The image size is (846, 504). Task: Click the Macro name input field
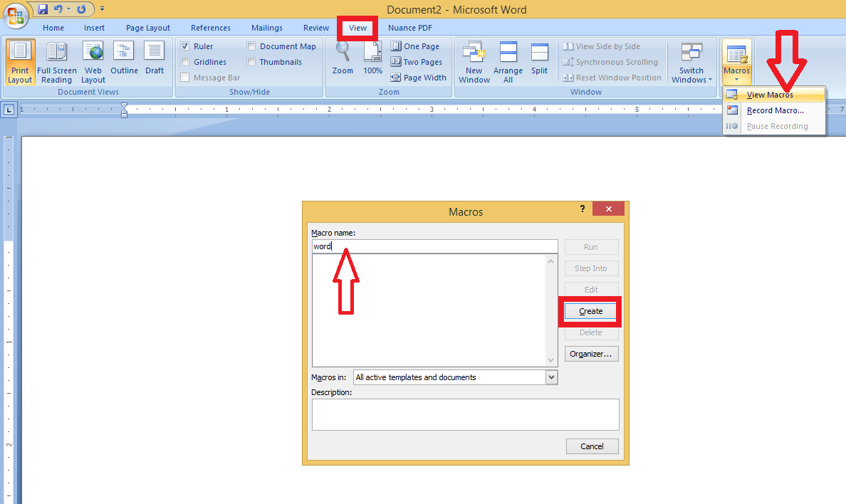click(x=434, y=246)
